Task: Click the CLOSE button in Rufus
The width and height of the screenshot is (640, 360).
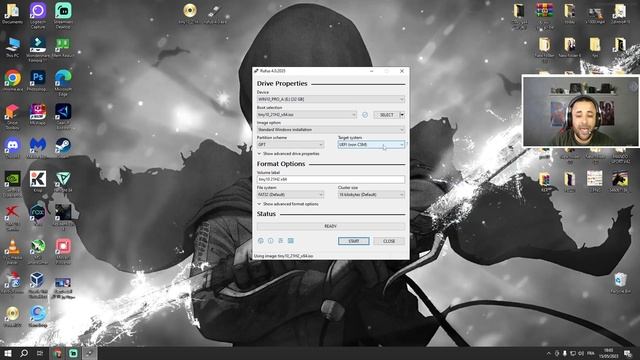Action: click(389, 241)
